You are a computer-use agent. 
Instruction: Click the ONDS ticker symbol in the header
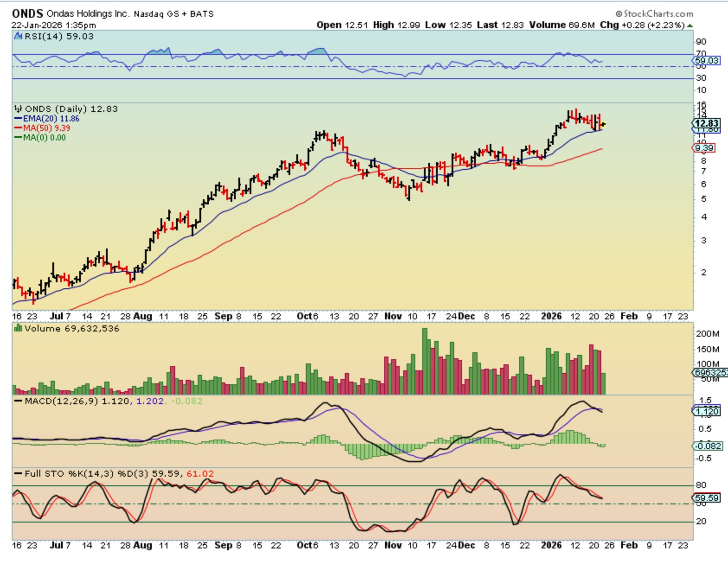pos(28,13)
